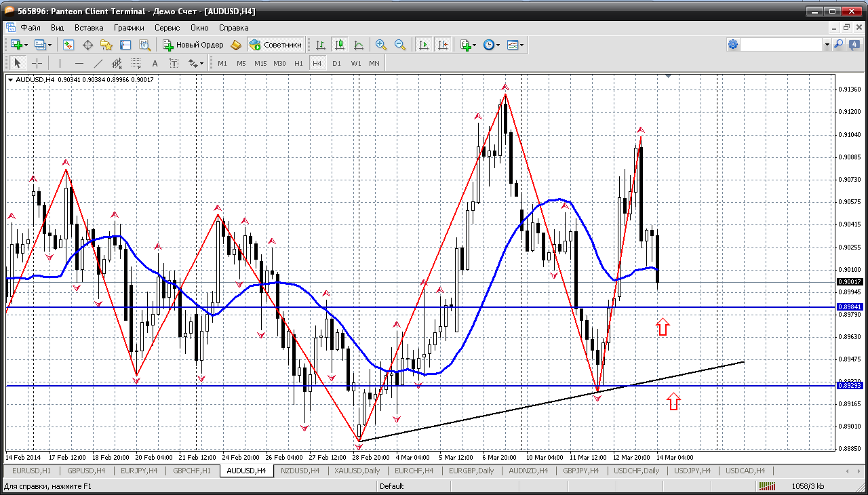
Task: Open the chart profiles icon
Action: coord(40,45)
